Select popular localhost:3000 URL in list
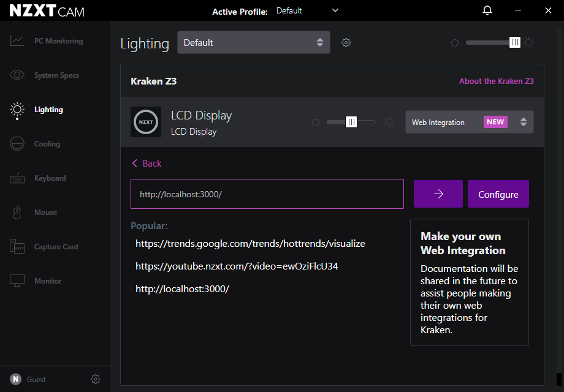 [x=182, y=289]
